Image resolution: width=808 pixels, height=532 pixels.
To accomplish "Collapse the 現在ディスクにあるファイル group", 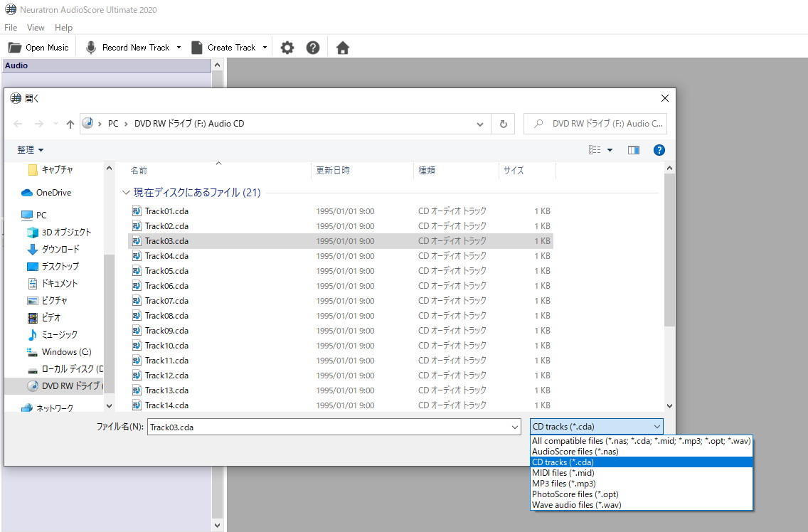I will click(x=126, y=193).
